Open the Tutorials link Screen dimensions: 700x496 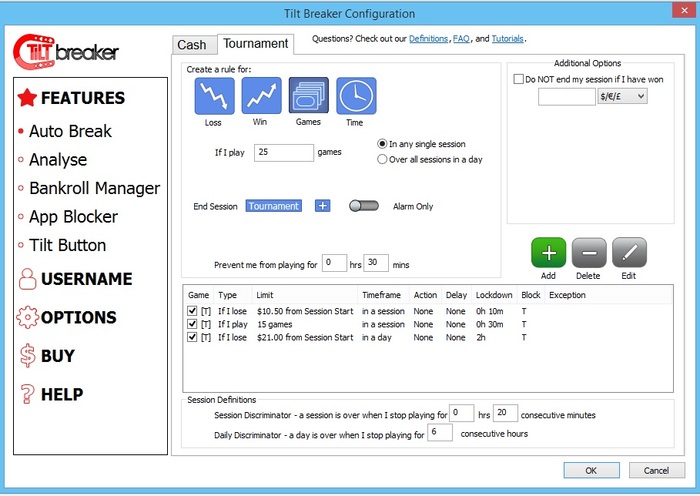coord(508,39)
